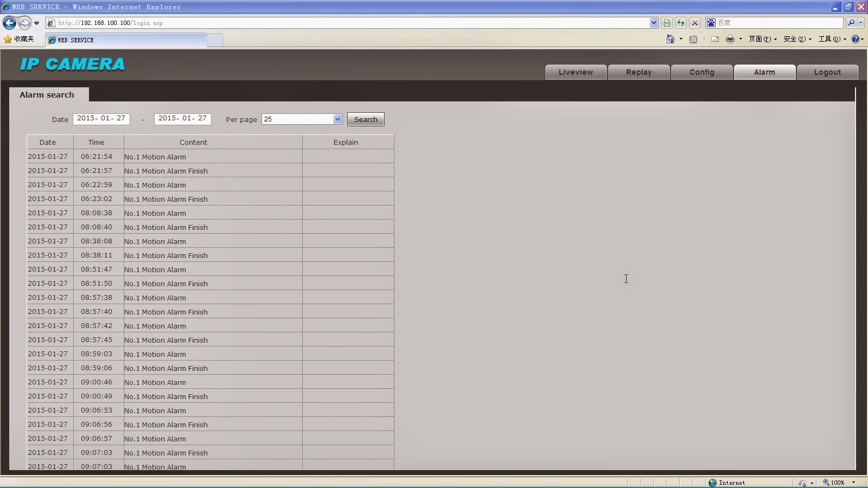Switch to the Config tab
Screen dimensions: 868x488
[x=701, y=72]
